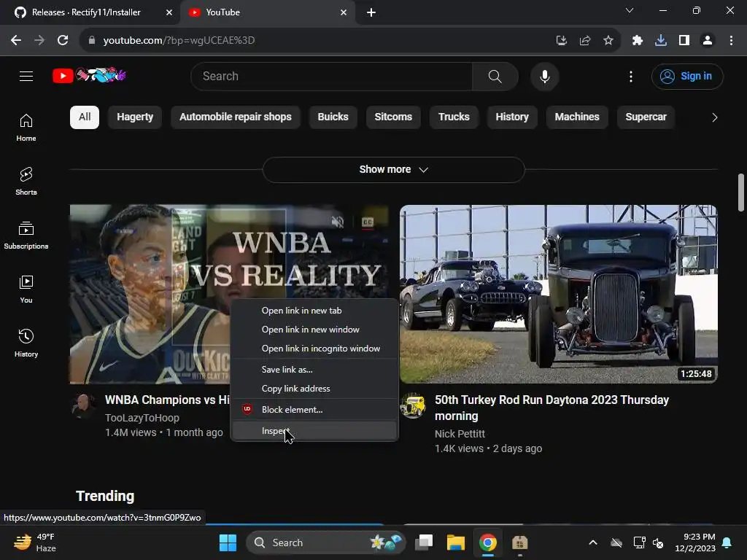Open a new browser tab
The height and width of the screenshot is (560, 747).
point(371,12)
